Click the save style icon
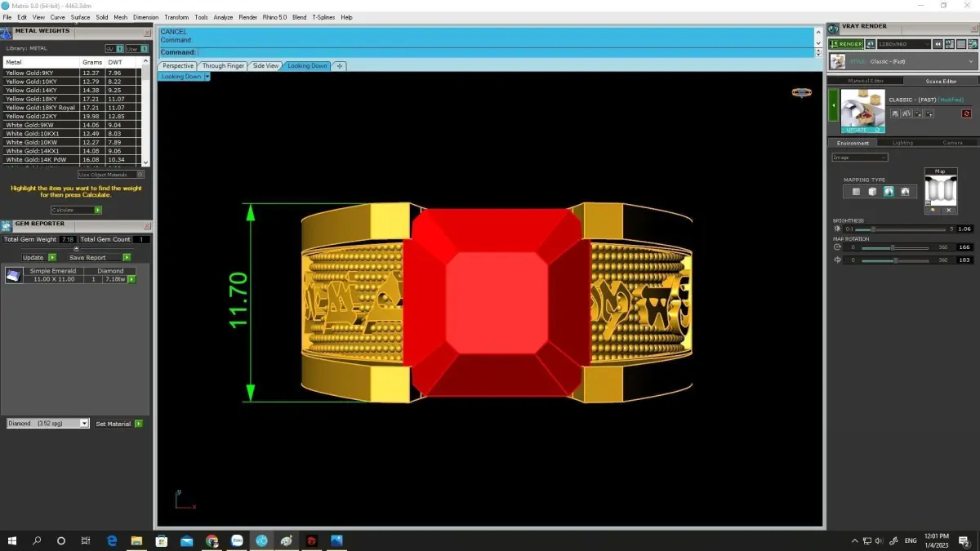 pos(894,113)
